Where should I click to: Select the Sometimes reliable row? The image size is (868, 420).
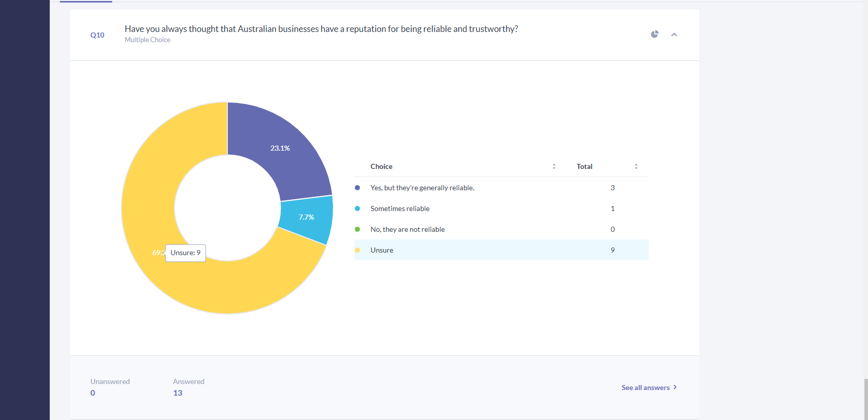502,208
